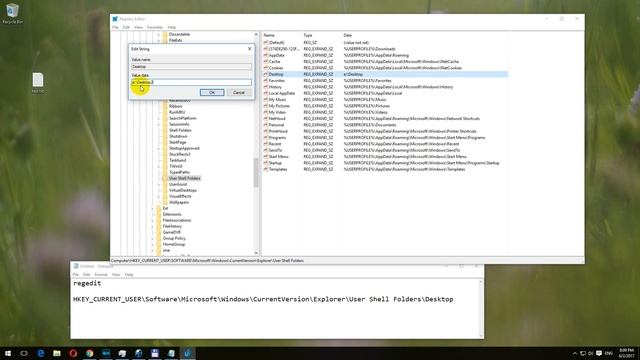The height and width of the screenshot is (360, 640).
Task: Confirm Edit String with OK
Action: click(212, 93)
